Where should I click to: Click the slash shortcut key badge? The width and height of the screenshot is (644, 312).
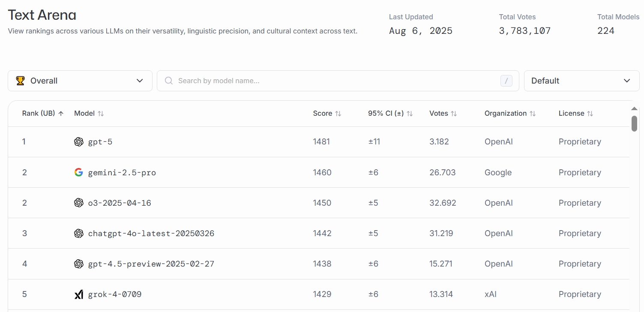506,81
